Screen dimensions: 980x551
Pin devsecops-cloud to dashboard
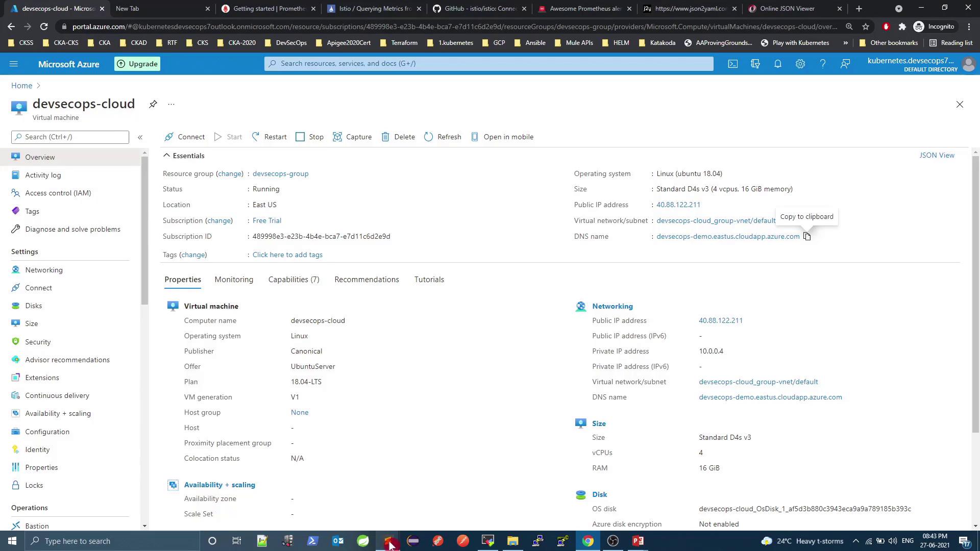(153, 104)
